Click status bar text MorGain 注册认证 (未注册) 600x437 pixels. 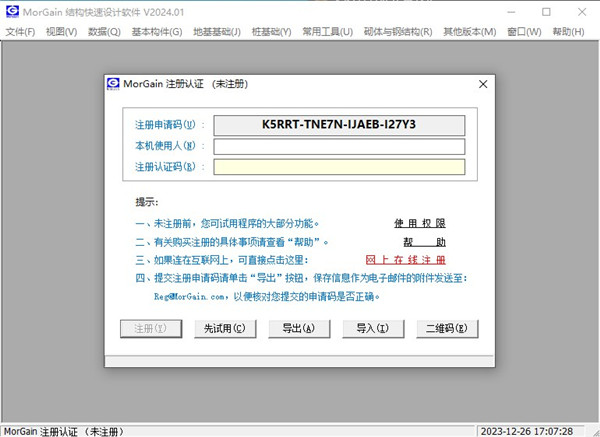(64, 431)
